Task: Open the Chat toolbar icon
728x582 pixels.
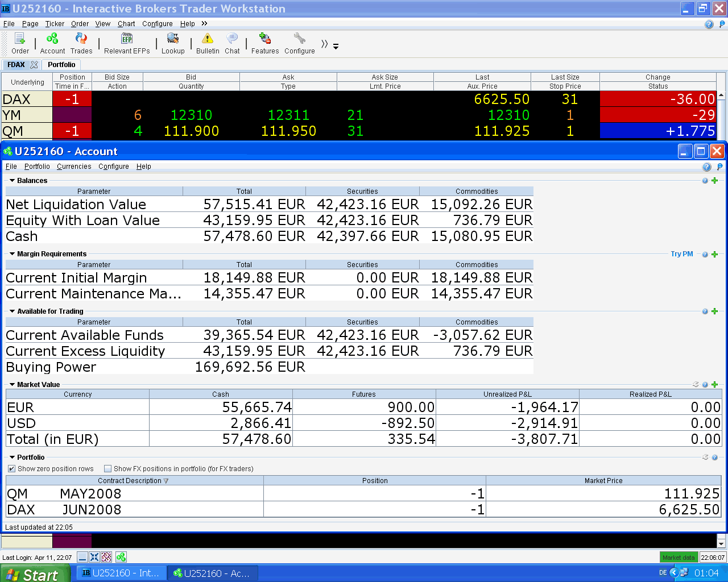Action: (232, 43)
